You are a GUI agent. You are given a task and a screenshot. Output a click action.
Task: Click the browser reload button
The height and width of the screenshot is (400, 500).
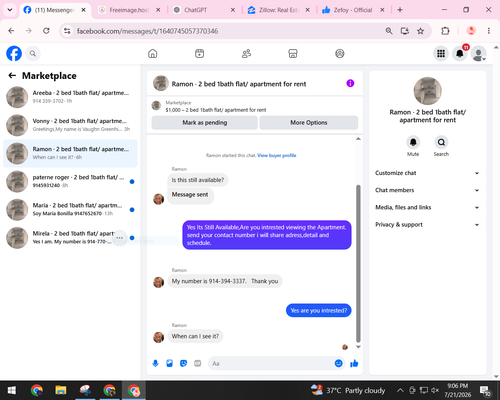46,31
